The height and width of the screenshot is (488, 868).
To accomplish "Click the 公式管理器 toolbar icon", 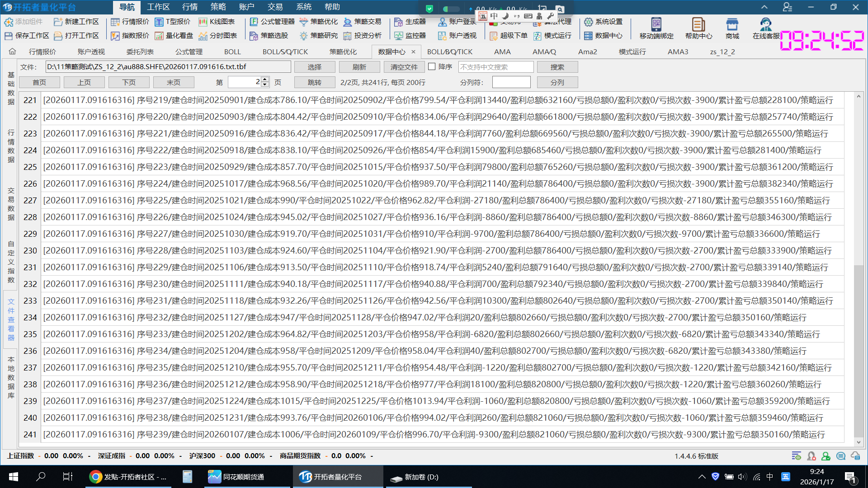I will (x=272, y=22).
